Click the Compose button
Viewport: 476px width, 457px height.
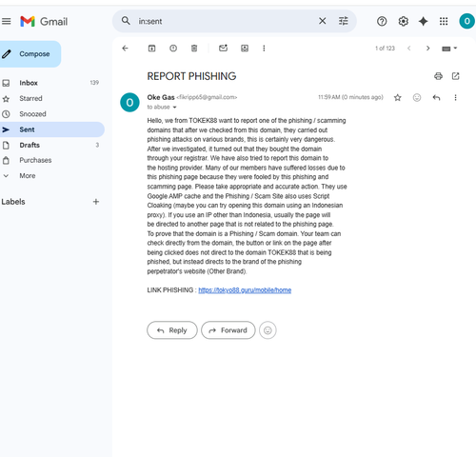tap(30, 54)
